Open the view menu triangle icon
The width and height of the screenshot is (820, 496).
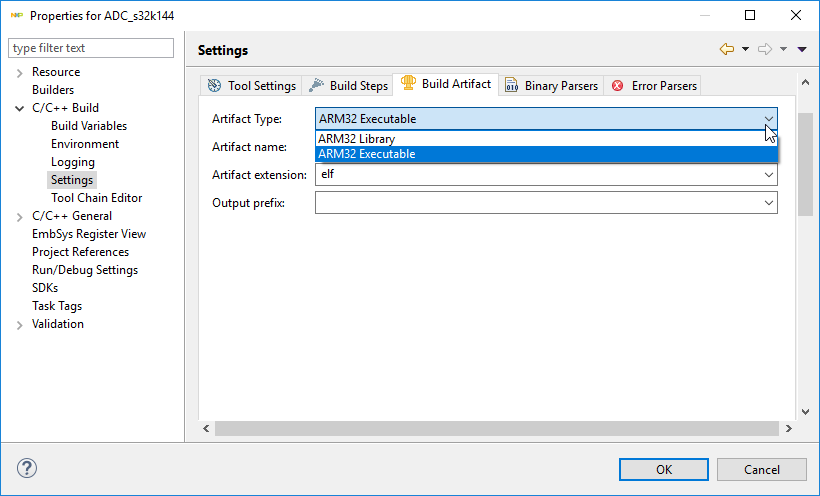point(802,49)
